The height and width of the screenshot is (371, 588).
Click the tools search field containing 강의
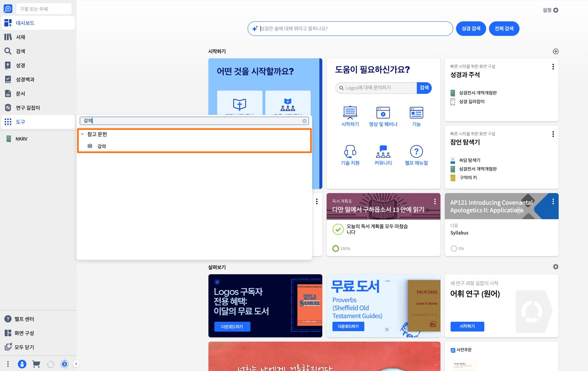coord(194,121)
